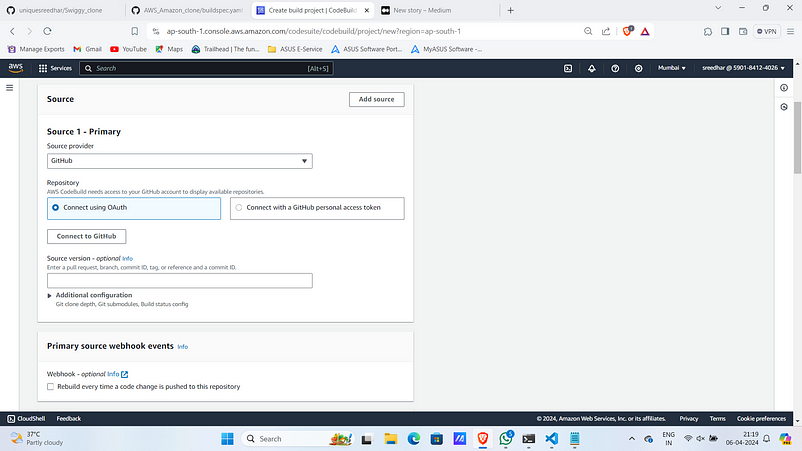This screenshot has height=451, width=802.
Task: Open the zoom magnifier icon in address bar
Action: pos(588,31)
